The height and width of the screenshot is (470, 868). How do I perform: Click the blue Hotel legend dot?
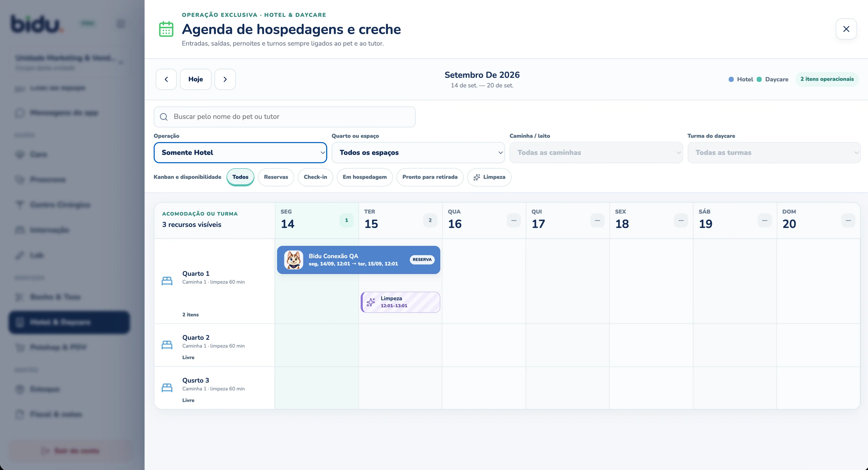click(x=731, y=80)
